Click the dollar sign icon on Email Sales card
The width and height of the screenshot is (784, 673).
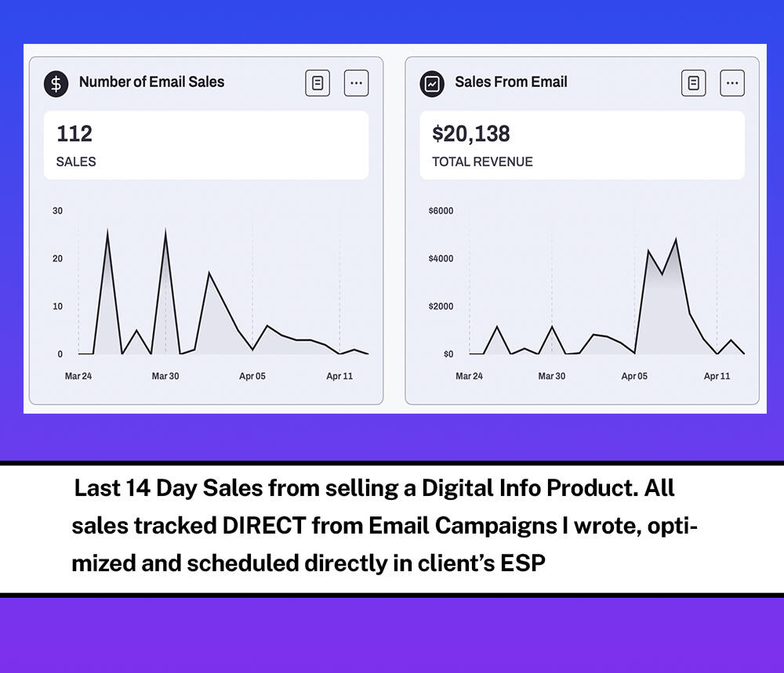(56, 83)
